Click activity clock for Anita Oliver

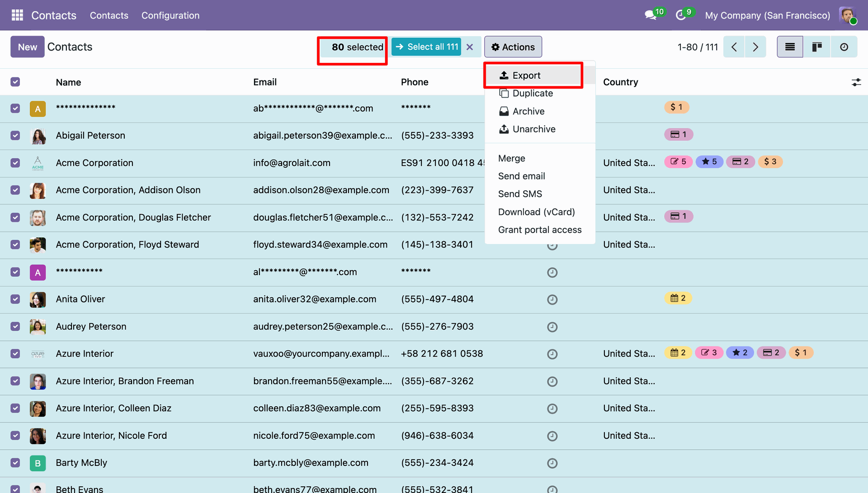point(552,300)
